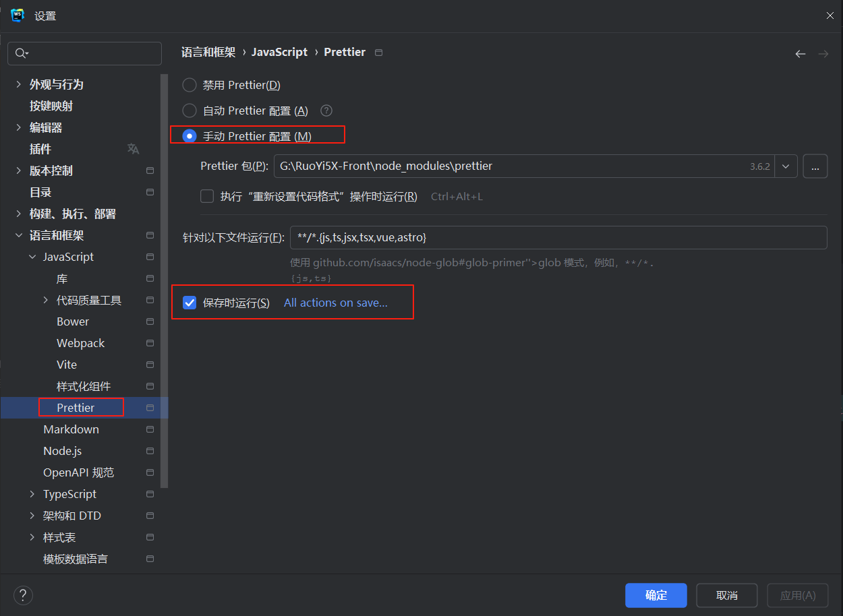Screen dimensions: 843x616
Task: Click the 针对以下文件运行 glob pattern field
Action: (558, 237)
